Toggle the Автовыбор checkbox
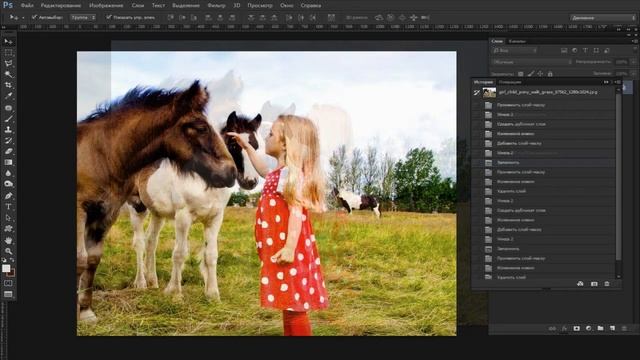 (x=34, y=17)
